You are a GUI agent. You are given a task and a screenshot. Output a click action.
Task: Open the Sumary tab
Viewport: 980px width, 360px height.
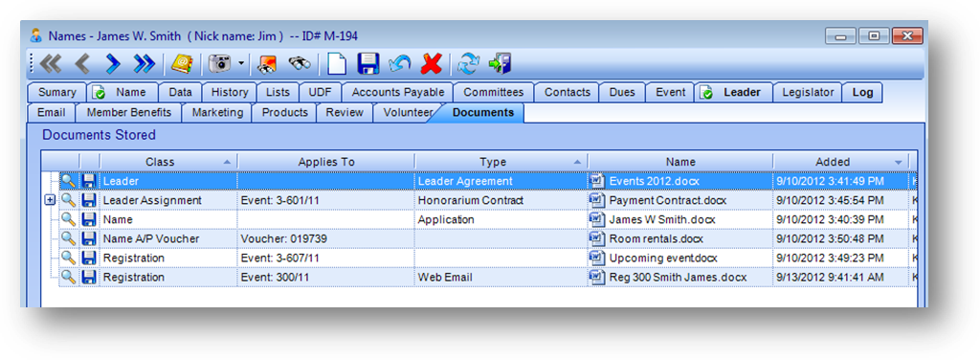coord(56,93)
